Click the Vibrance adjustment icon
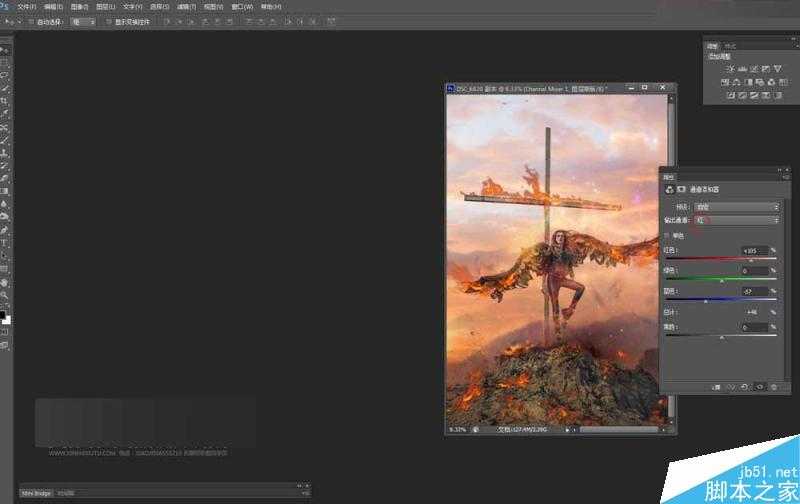Screen dimensions: 800x504 tap(777, 68)
